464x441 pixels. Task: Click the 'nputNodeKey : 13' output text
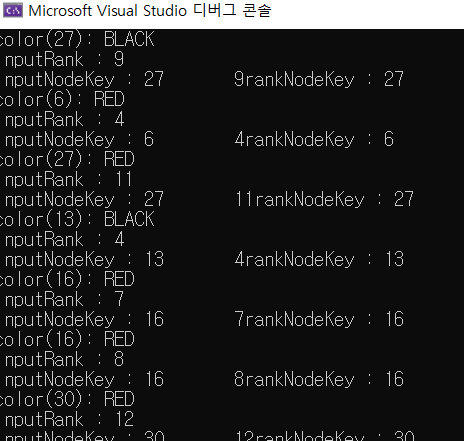(x=84, y=259)
